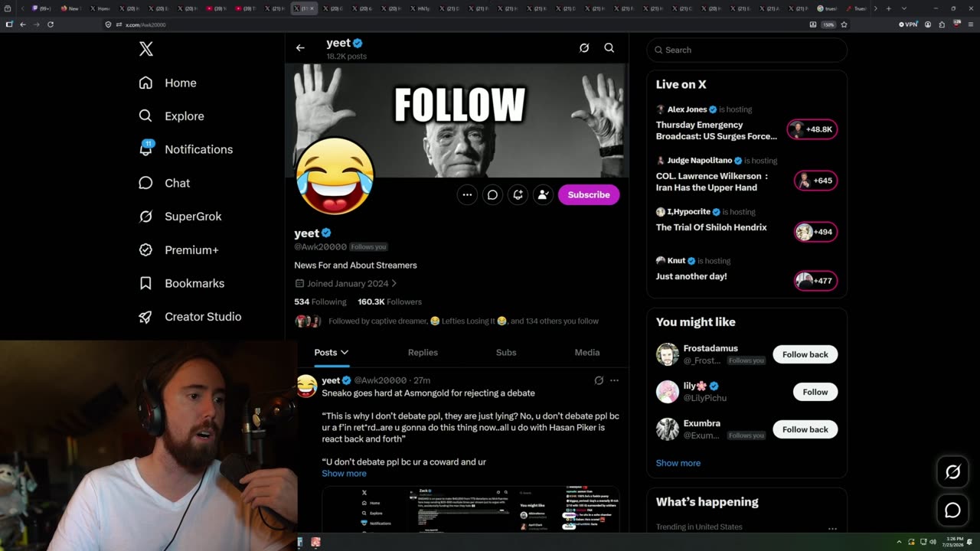The image size is (980, 551).
Task: Open floating chat messages button
Action: [x=952, y=510]
